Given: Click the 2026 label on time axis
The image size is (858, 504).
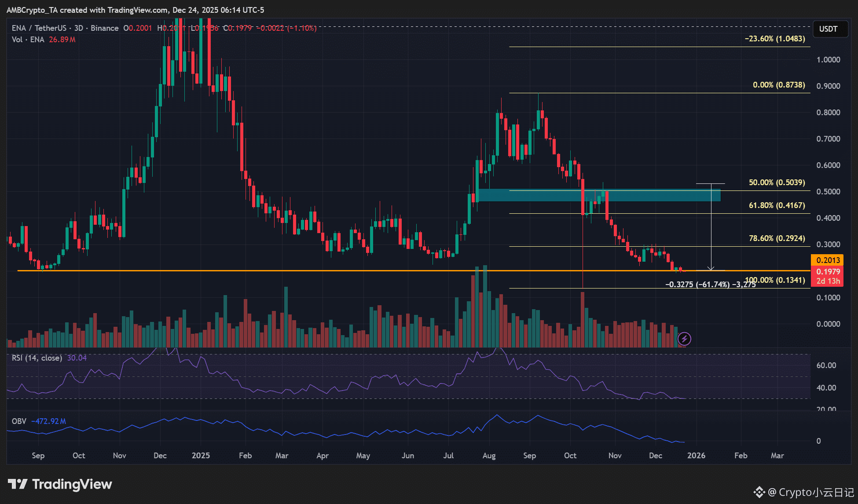Looking at the screenshot, I should [696, 456].
